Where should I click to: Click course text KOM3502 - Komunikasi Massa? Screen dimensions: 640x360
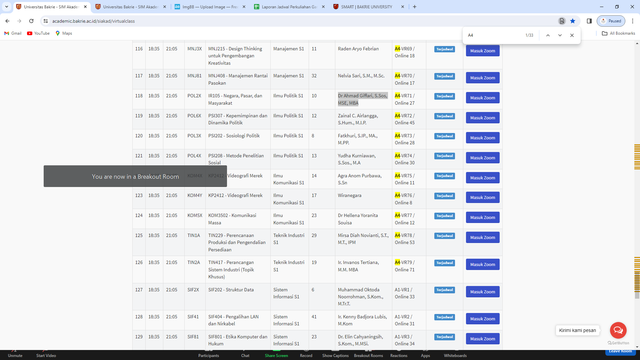[x=232, y=219]
